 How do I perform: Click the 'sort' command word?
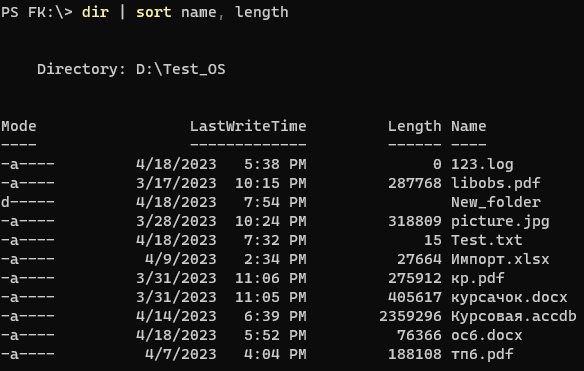click(153, 12)
